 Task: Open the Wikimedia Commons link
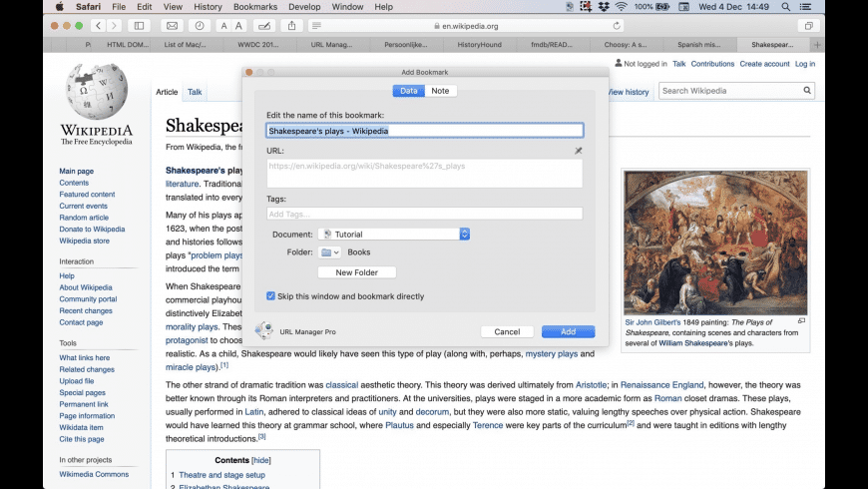pos(94,474)
